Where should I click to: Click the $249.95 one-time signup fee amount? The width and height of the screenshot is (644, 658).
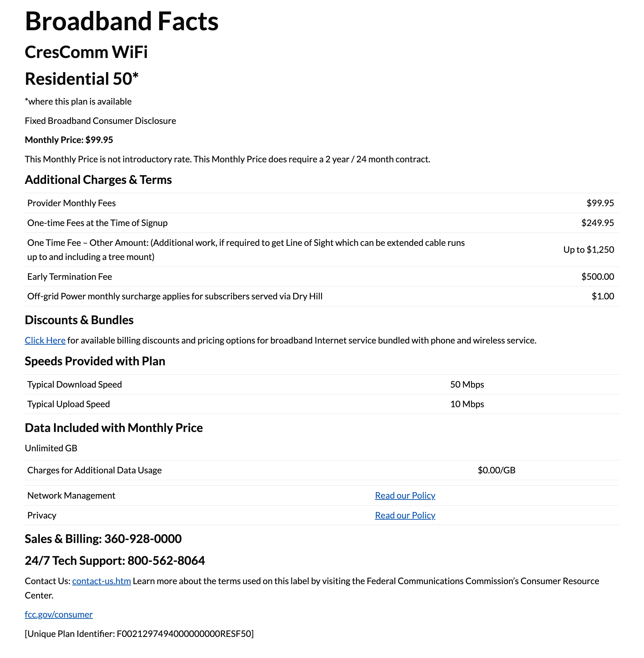[597, 223]
